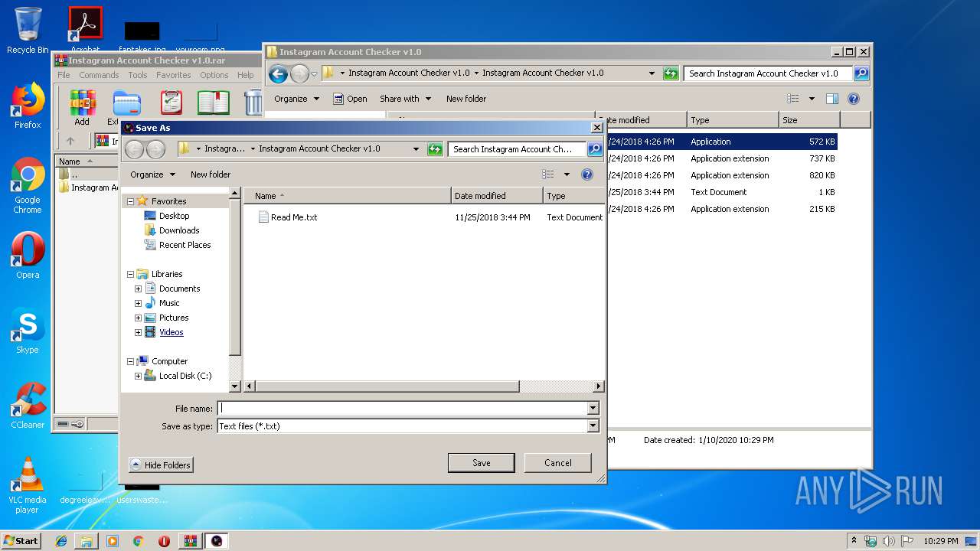Click the Cancel button
The height and width of the screenshot is (551, 980).
click(x=558, y=463)
